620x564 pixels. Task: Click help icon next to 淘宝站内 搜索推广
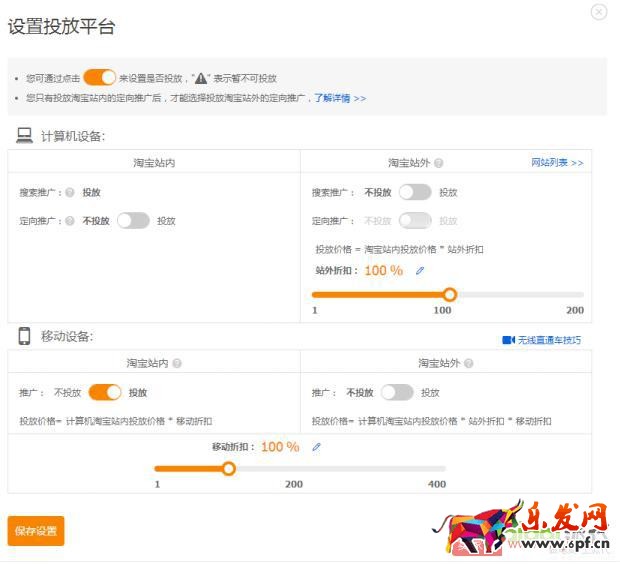coord(70,193)
